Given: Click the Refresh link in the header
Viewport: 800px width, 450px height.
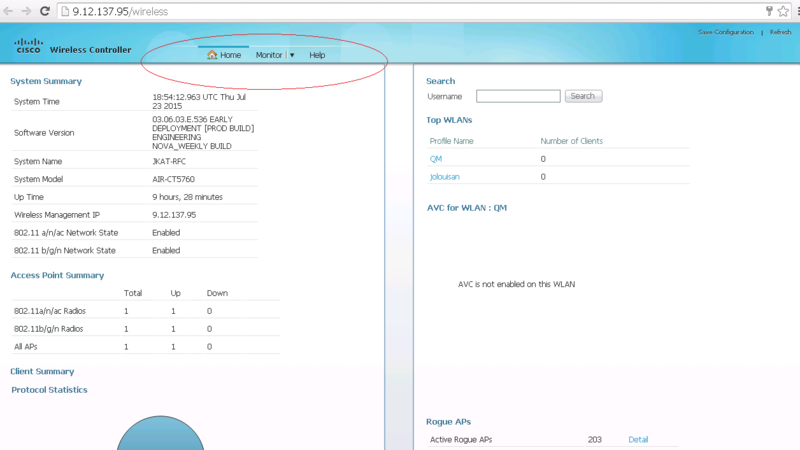Looking at the screenshot, I should click(x=780, y=32).
